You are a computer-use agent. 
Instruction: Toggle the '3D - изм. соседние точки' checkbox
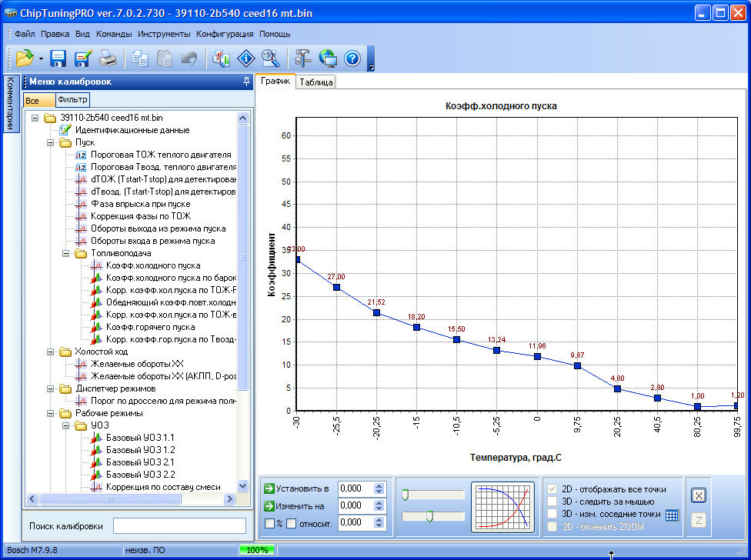(552, 514)
